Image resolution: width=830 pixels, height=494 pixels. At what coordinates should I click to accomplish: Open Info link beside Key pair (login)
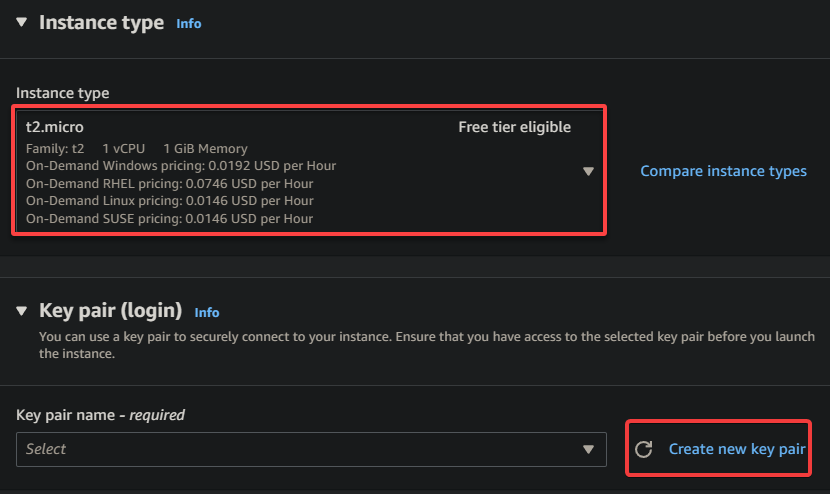(206, 312)
